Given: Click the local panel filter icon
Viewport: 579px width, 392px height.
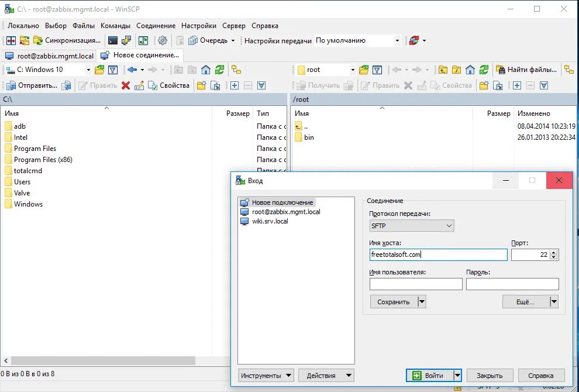Looking at the screenshot, I should [x=113, y=70].
